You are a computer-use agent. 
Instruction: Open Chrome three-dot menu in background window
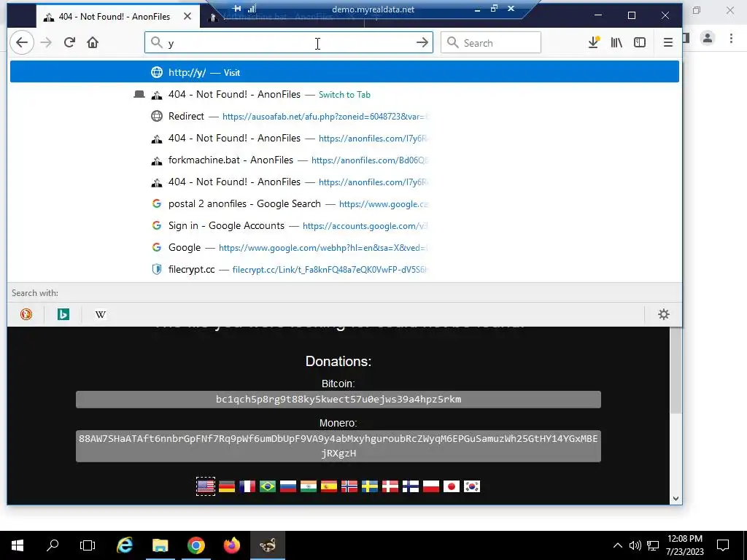click(x=731, y=38)
